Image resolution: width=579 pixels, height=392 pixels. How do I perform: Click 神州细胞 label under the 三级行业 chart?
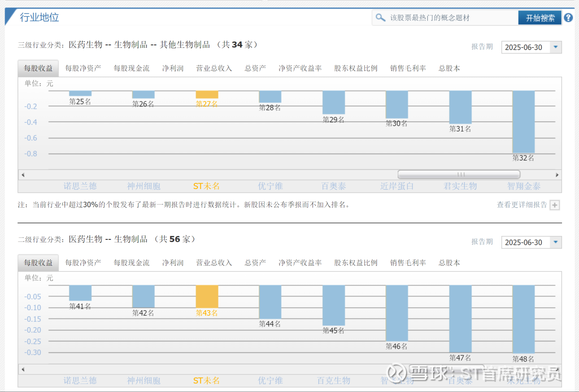[x=144, y=186]
